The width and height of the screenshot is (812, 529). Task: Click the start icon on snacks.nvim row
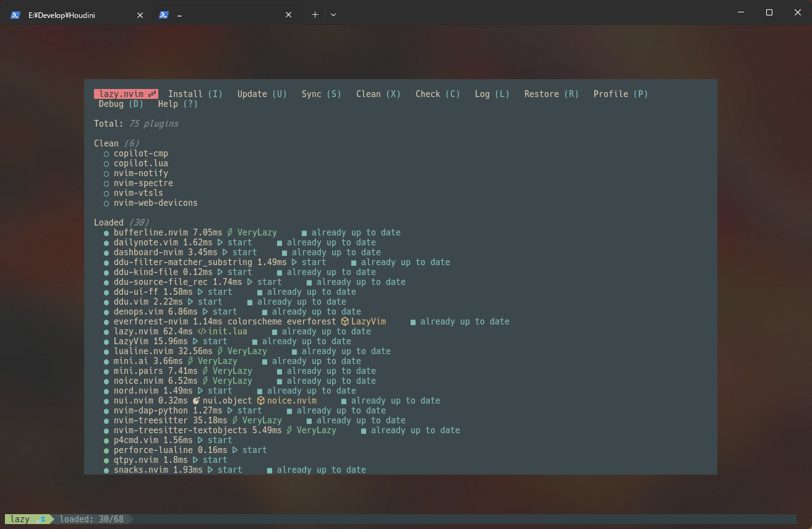pyautogui.click(x=210, y=470)
